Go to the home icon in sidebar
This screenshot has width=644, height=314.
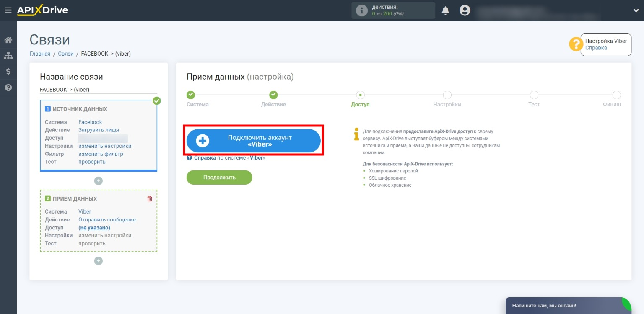[x=8, y=40]
